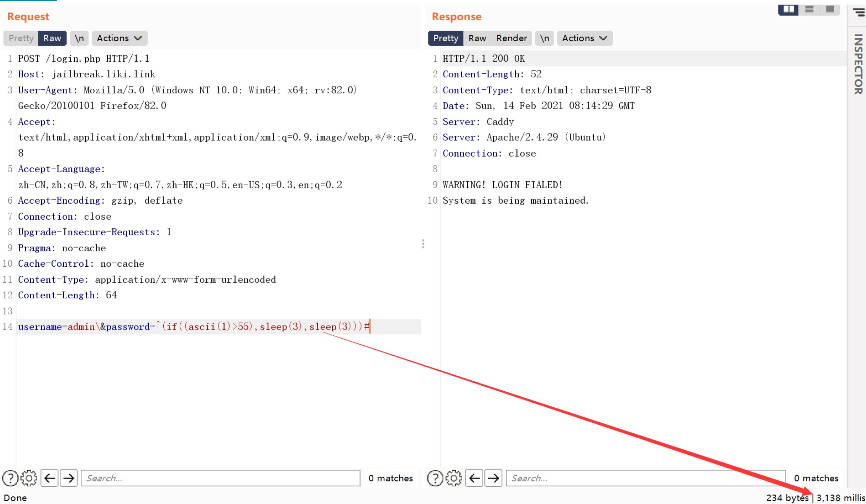The height and width of the screenshot is (504, 866).
Task: Go to next Response search match
Action: [493, 478]
